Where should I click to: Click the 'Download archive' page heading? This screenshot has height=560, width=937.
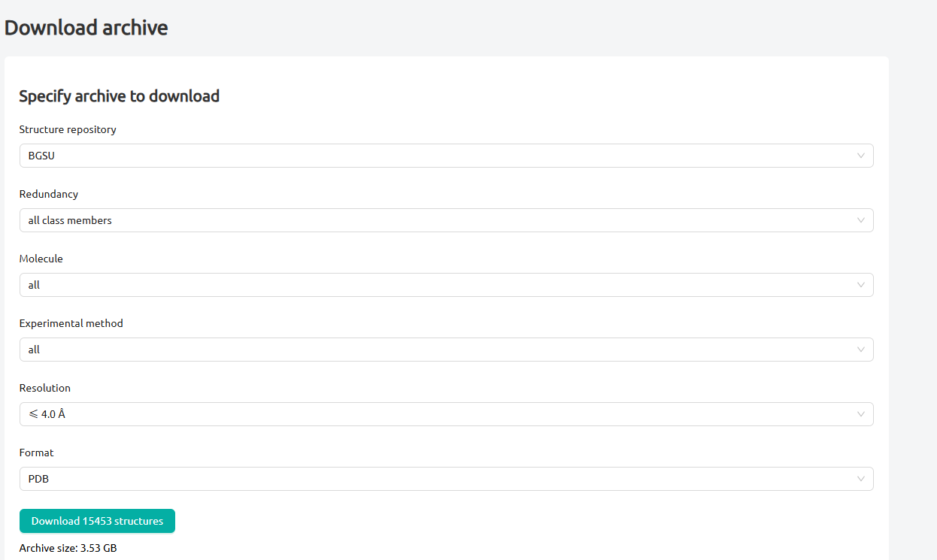86,28
